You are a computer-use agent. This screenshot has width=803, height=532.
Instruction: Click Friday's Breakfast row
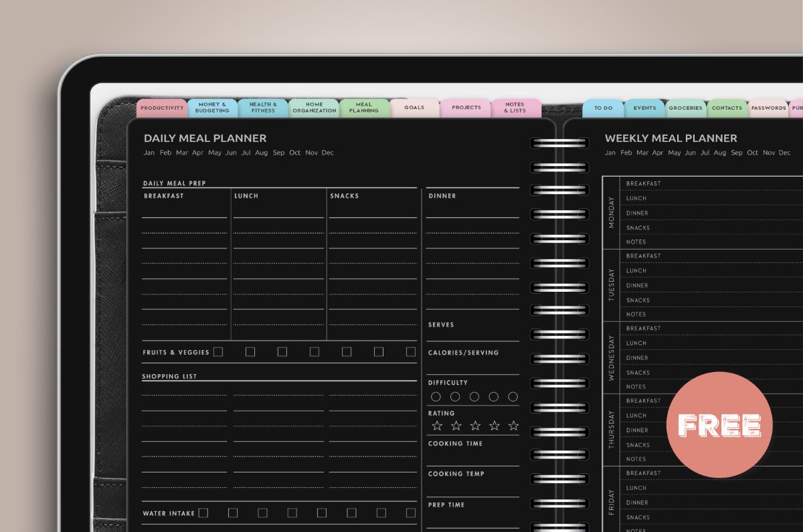pyautogui.click(x=712, y=473)
